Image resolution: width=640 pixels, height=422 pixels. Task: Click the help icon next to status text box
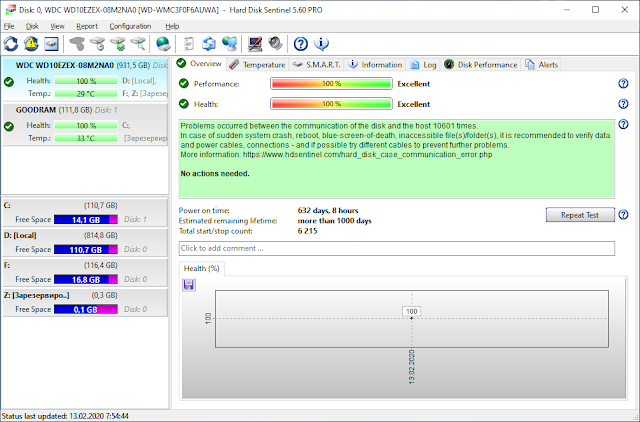tap(623, 124)
